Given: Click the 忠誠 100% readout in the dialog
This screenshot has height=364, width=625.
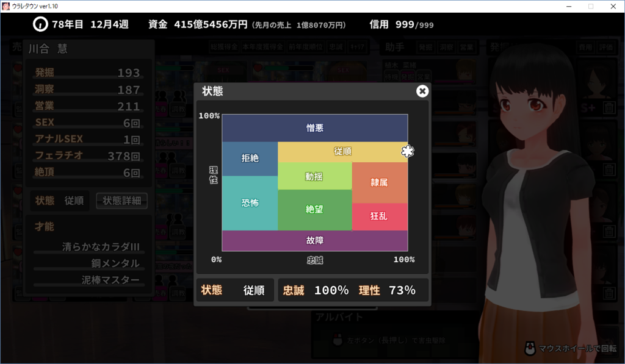Looking at the screenshot, I should click(316, 290).
